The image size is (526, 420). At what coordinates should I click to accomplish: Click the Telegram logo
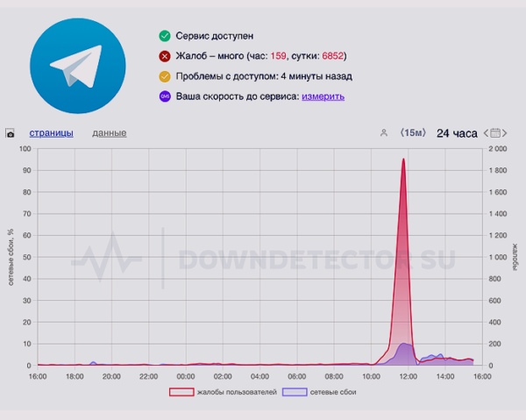78,66
